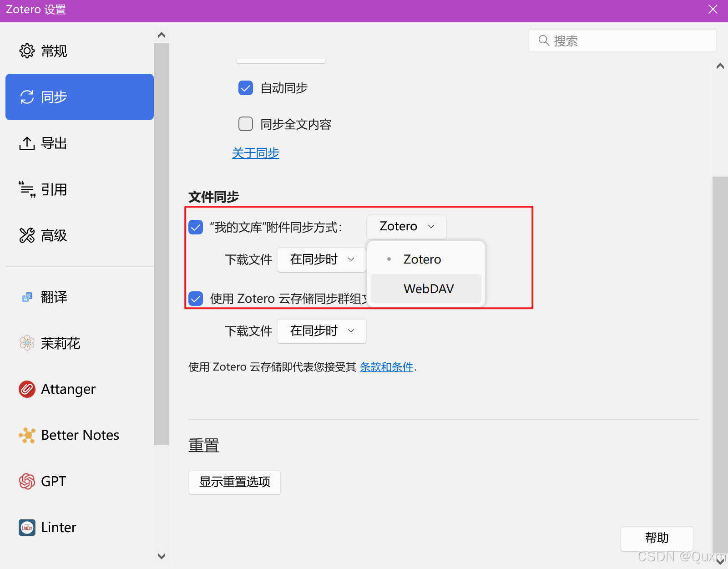Open the Linter plugin settings

[80, 528]
